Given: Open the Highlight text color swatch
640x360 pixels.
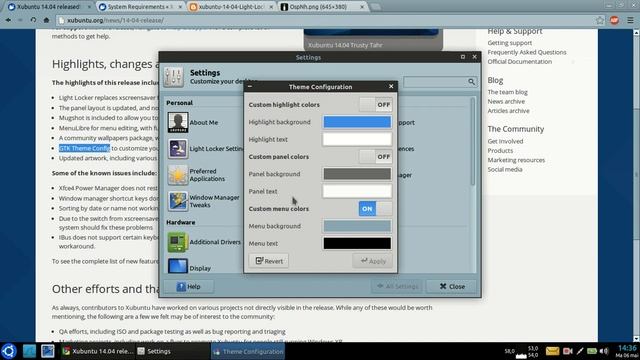Looking at the screenshot, I should pos(357,139).
